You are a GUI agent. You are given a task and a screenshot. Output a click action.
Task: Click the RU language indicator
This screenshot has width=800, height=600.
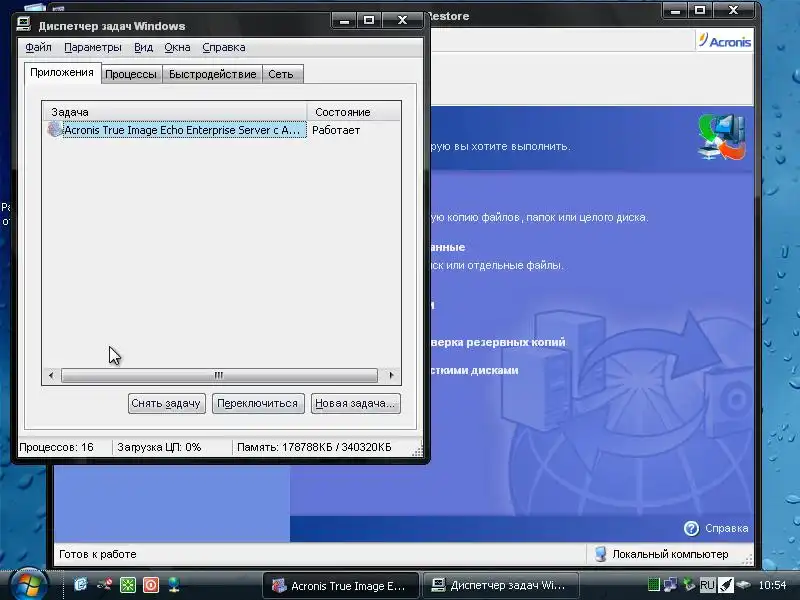[x=707, y=585]
